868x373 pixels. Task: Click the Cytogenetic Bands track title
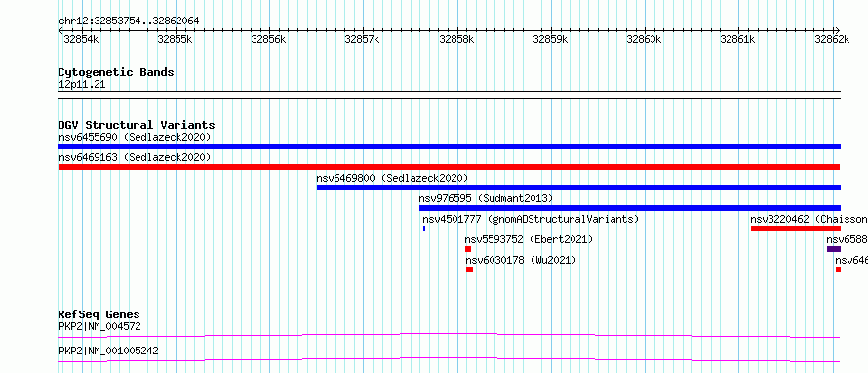(116, 72)
